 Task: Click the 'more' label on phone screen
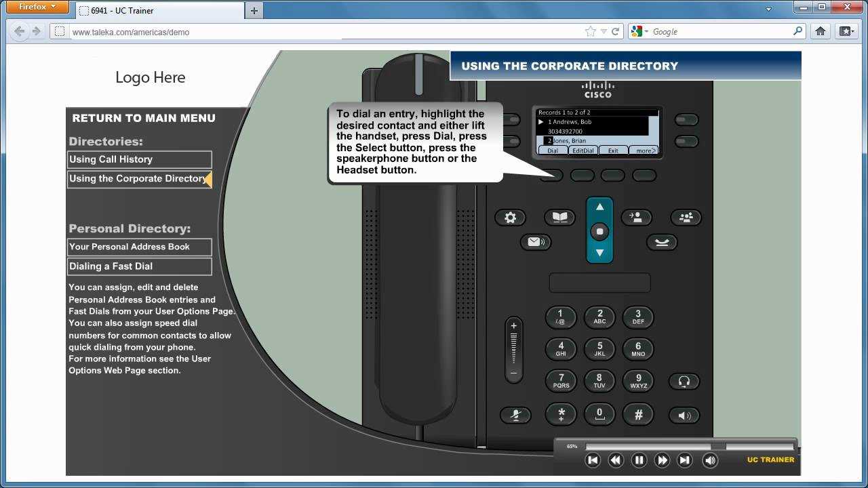coord(644,150)
